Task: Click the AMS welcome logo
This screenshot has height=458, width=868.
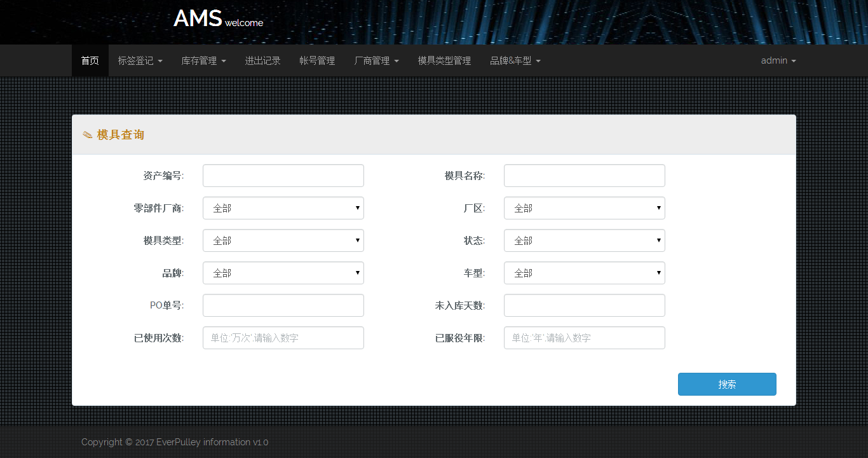Action: 218,19
